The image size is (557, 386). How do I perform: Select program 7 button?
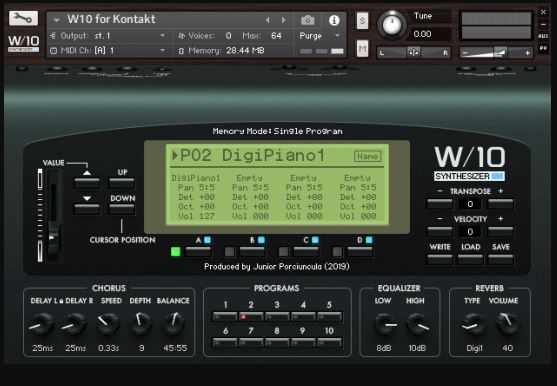(251, 342)
